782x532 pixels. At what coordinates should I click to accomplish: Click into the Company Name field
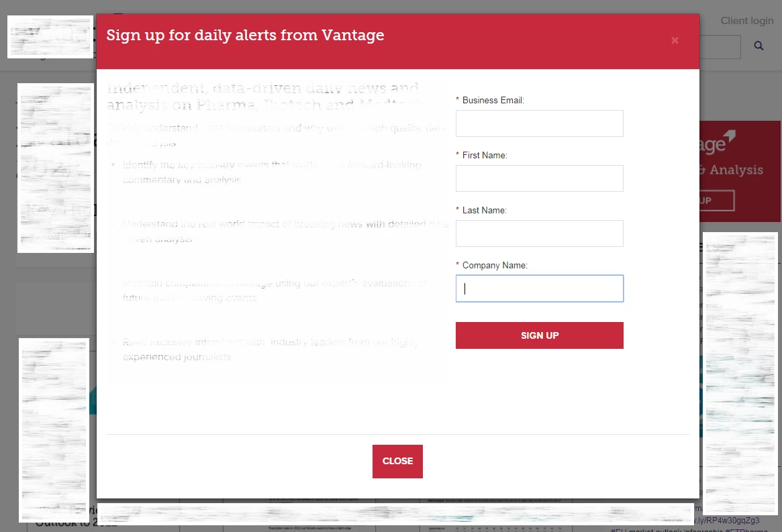[x=539, y=288]
